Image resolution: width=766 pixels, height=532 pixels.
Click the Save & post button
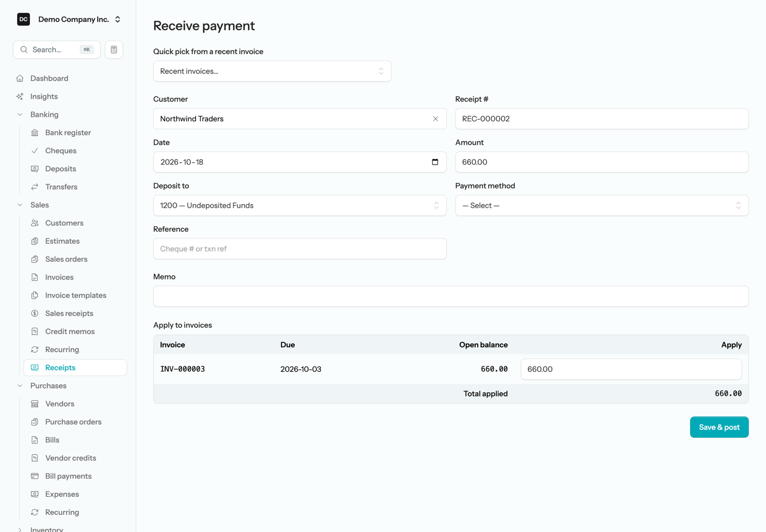719,427
